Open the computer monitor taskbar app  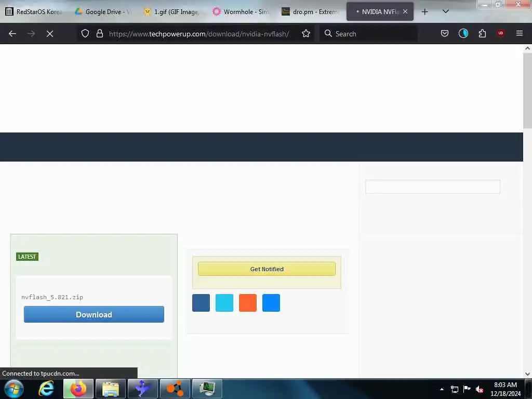[x=207, y=389]
